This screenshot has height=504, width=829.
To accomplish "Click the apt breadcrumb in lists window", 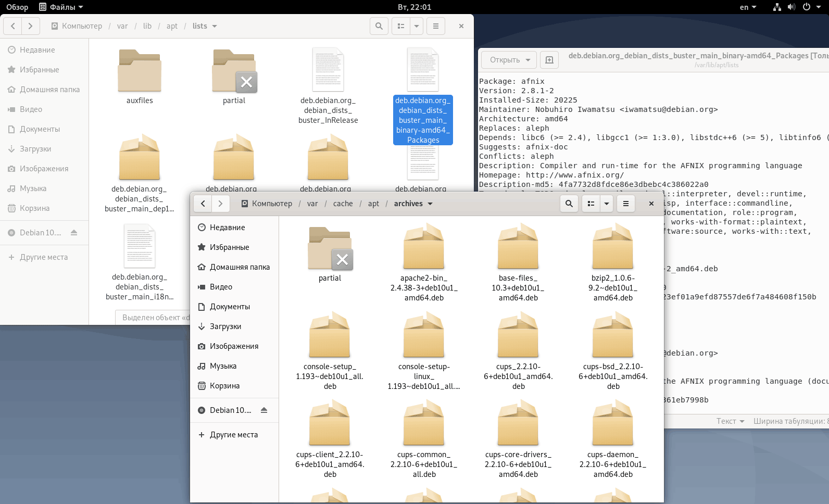I will tap(172, 26).
